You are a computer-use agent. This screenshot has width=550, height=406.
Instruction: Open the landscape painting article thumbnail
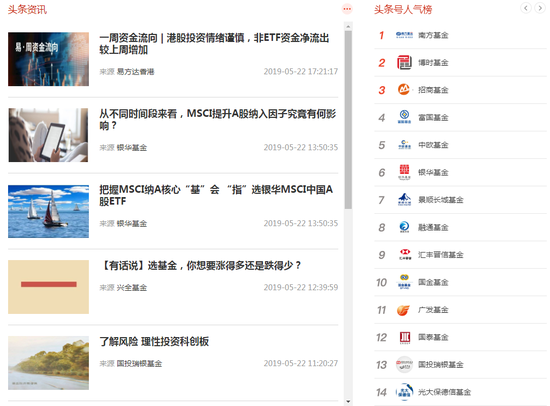tap(48, 363)
